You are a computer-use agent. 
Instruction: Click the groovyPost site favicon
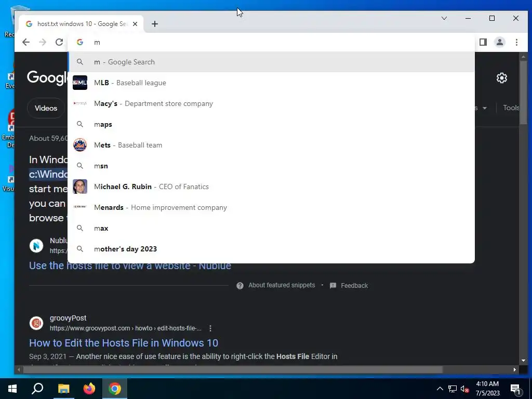(x=36, y=323)
